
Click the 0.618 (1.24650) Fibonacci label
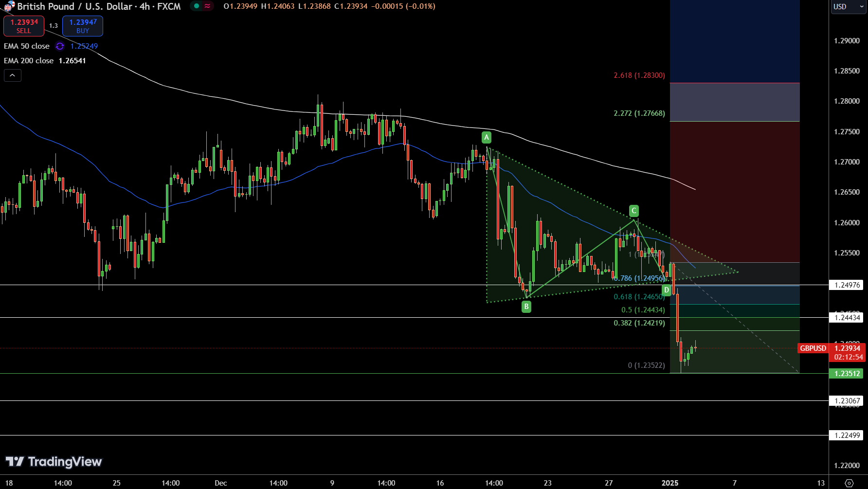pos(639,297)
